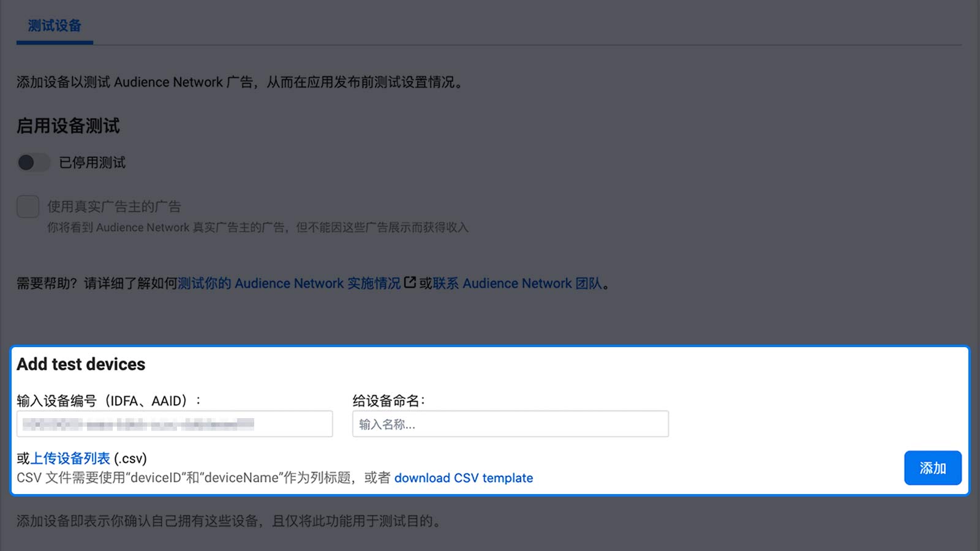The height and width of the screenshot is (551, 980).
Task: Click the 输入名称 device name field
Action: 510,424
